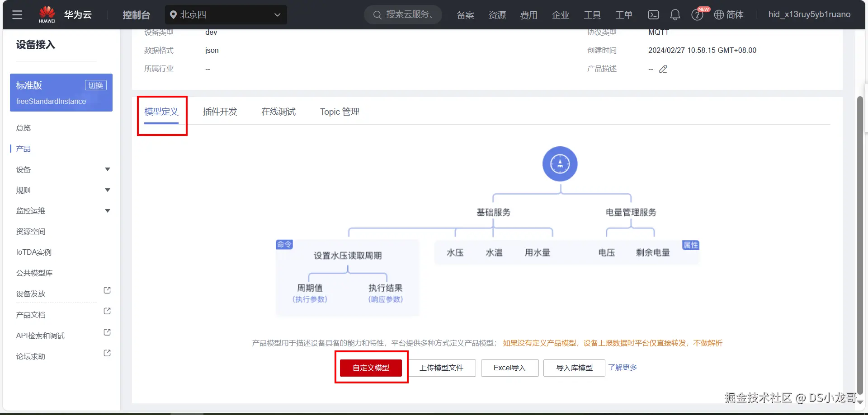Click the 用水量 property label
Image resolution: width=868 pixels, height=415 pixels.
[538, 252]
